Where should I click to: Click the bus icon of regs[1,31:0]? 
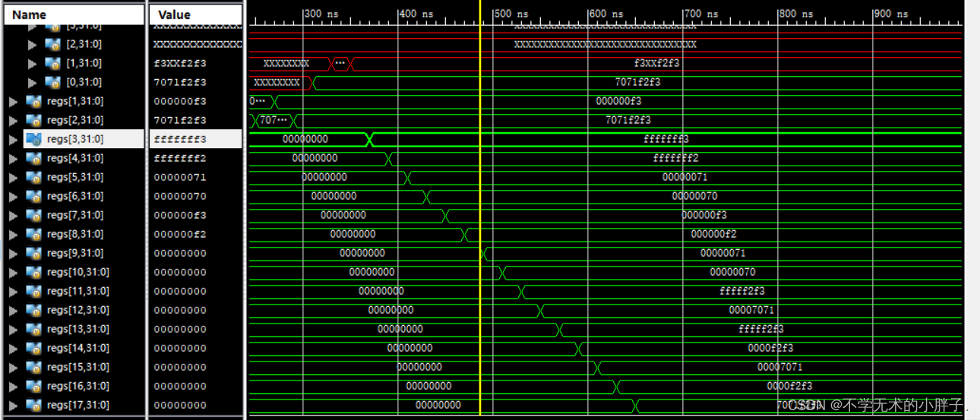(x=33, y=101)
